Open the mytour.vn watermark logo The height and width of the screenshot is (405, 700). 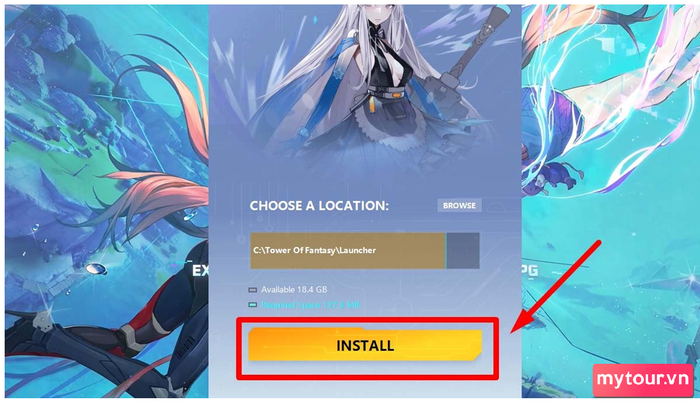pos(643,380)
